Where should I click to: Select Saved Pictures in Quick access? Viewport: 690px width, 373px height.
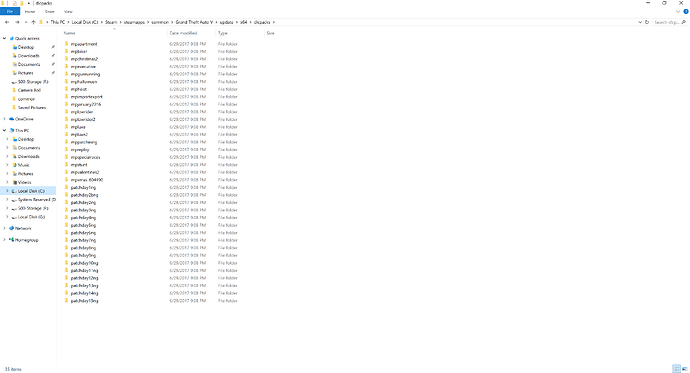32,107
